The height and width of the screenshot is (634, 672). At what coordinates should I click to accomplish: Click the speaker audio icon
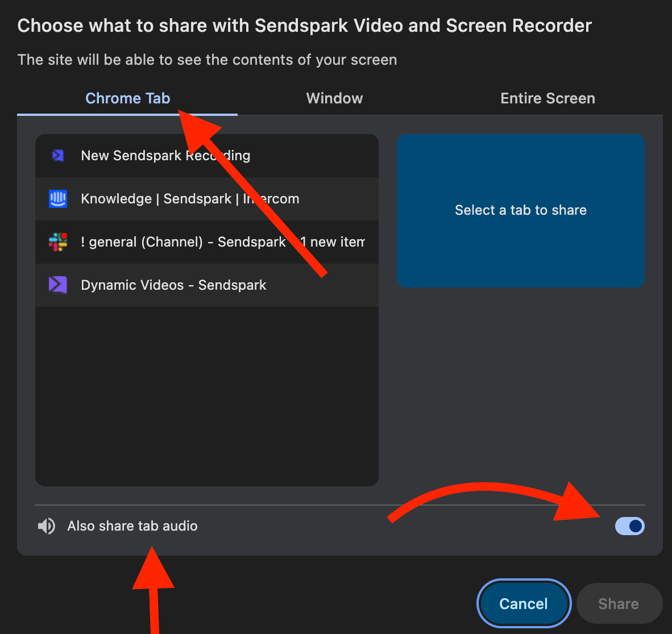(x=46, y=526)
